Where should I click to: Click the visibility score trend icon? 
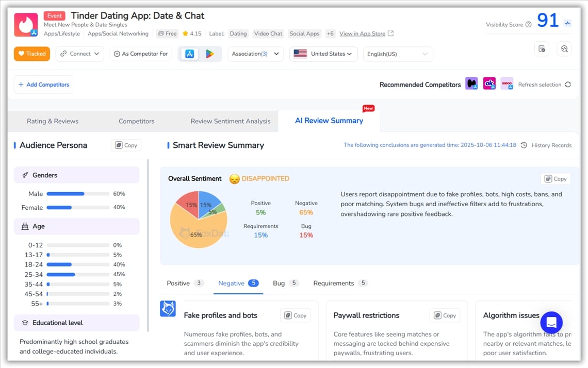[x=568, y=23]
